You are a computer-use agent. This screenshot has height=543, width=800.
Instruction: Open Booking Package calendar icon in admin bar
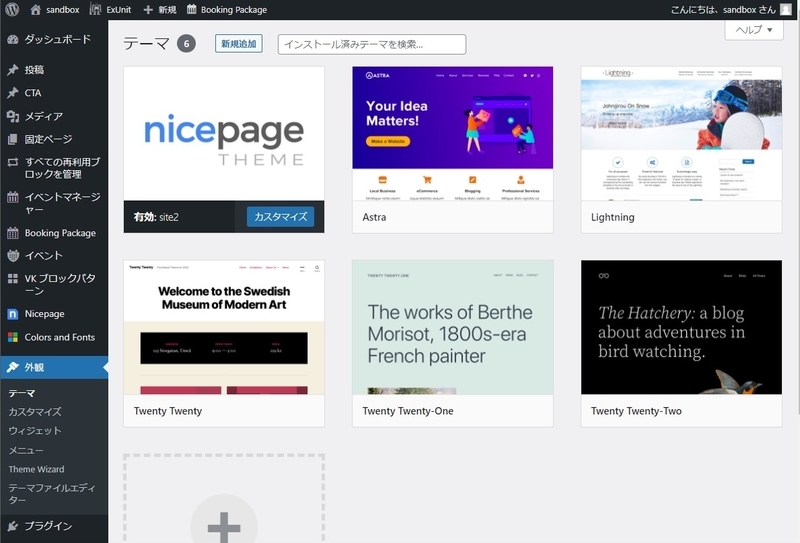191,9
